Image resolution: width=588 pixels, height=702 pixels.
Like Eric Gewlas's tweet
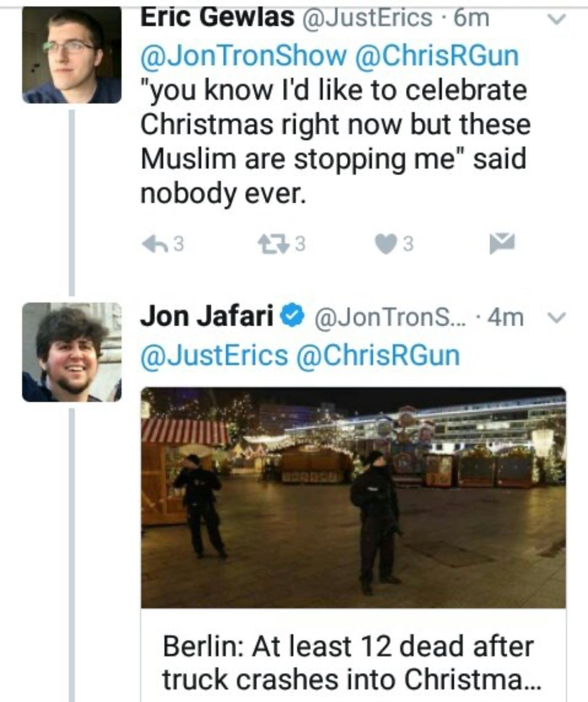(x=385, y=243)
